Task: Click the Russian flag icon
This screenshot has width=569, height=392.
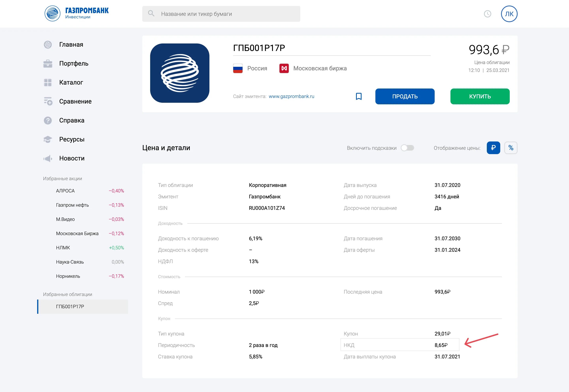Action: coord(238,68)
